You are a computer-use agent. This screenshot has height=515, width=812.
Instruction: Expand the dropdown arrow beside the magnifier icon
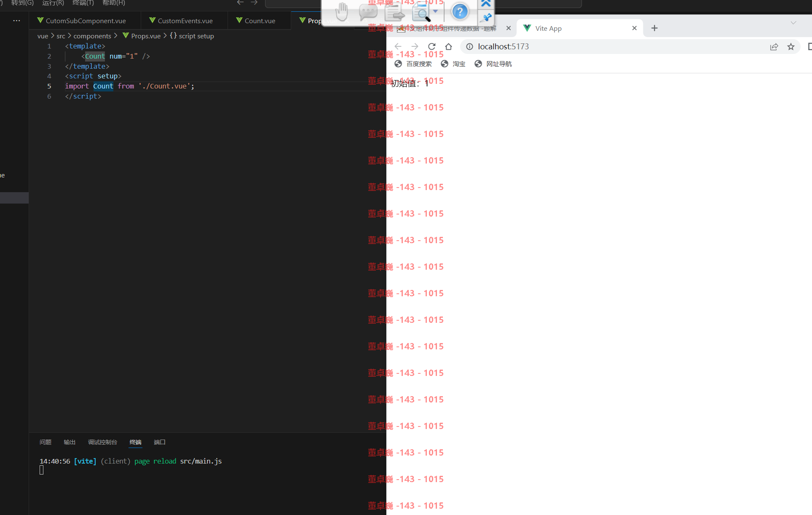point(436,11)
